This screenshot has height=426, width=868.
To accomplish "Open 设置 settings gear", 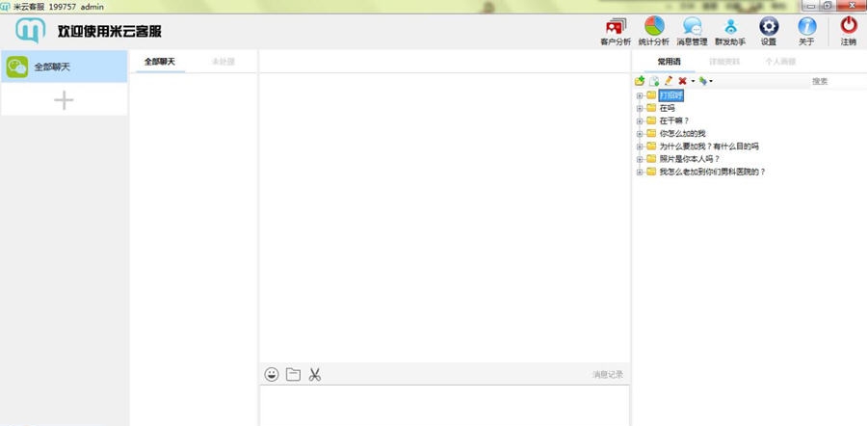I will click(769, 32).
